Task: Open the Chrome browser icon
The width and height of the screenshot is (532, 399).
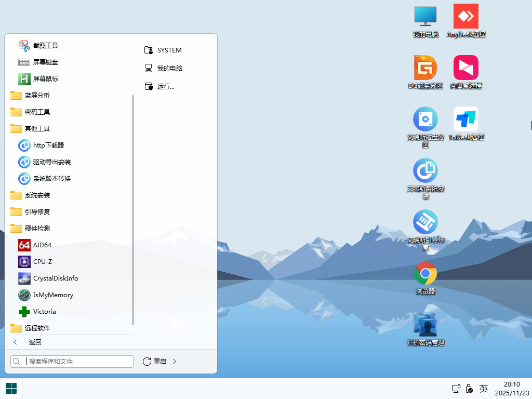Action: pyautogui.click(x=425, y=273)
